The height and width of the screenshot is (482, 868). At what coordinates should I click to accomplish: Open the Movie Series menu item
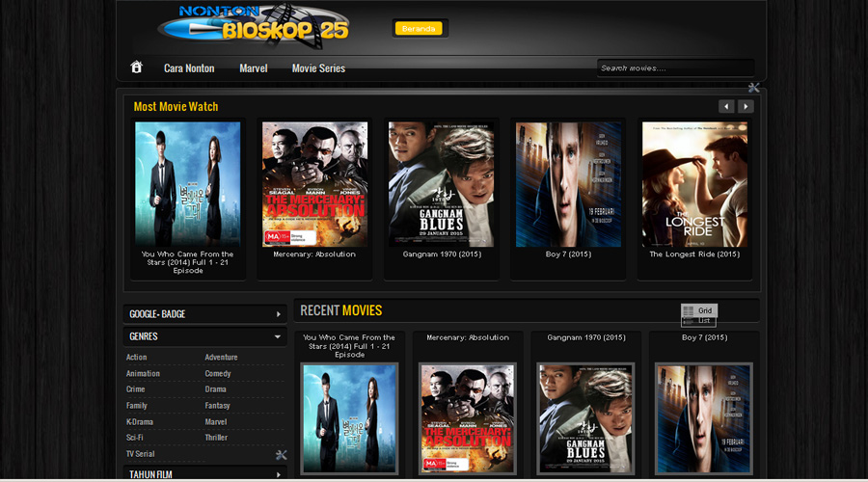tap(318, 68)
